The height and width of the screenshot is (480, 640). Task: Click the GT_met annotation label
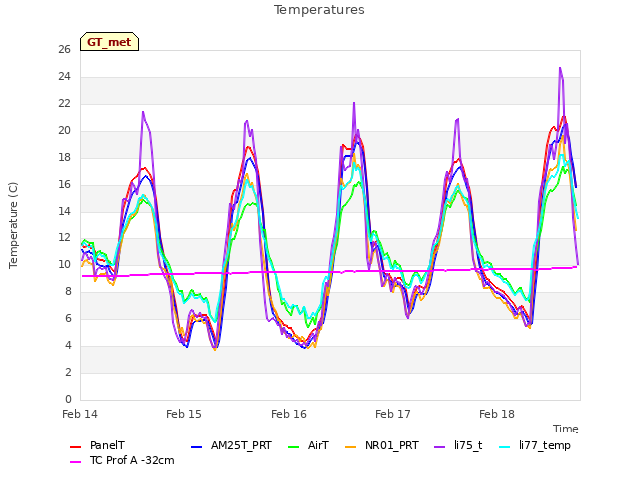point(109,42)
